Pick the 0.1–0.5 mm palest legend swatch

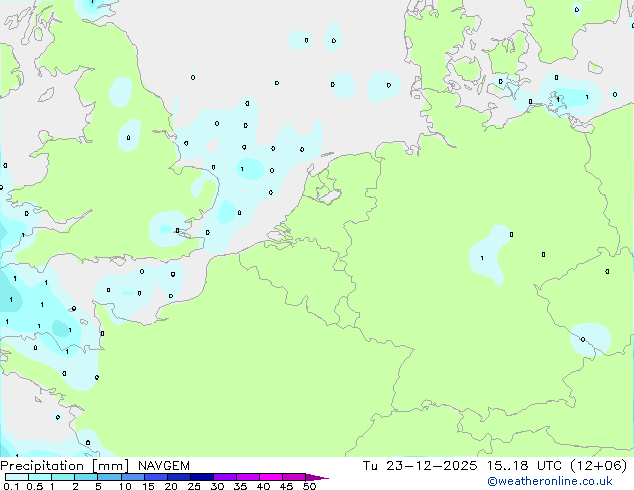tap(17, 477)
